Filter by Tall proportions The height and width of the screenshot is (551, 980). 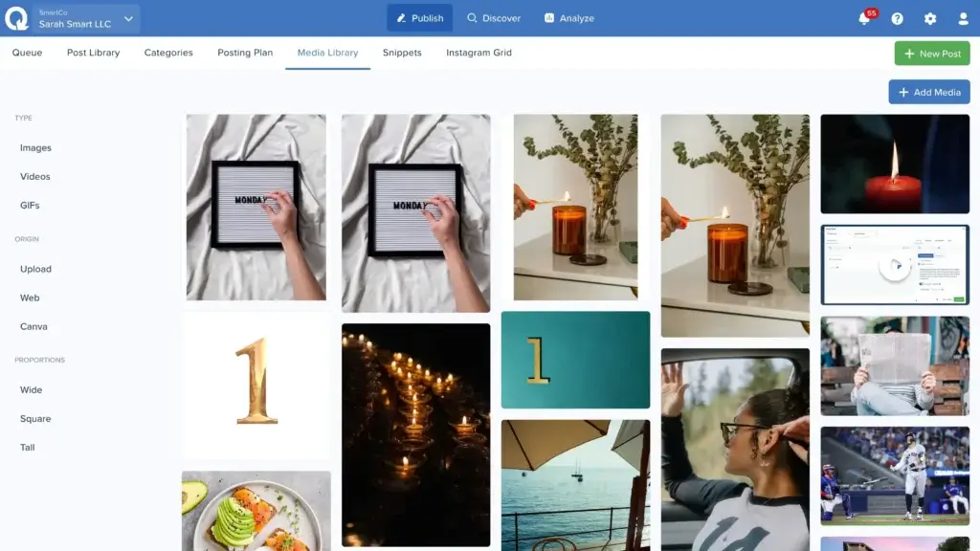coord(28,448)
